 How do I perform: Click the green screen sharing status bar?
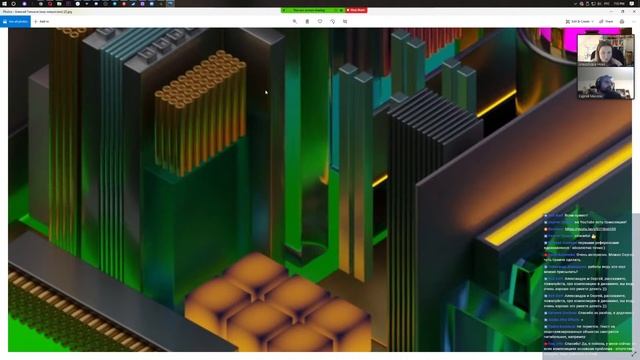312,10
